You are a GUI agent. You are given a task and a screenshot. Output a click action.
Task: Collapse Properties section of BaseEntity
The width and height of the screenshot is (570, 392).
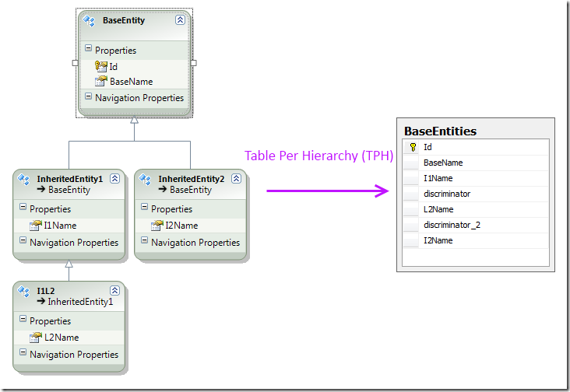point(88,48)
